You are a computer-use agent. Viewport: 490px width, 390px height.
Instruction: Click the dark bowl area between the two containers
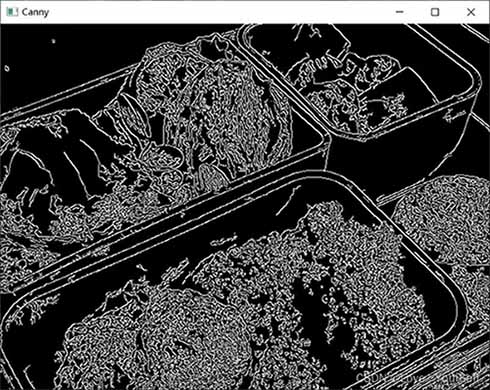(393, 153)
